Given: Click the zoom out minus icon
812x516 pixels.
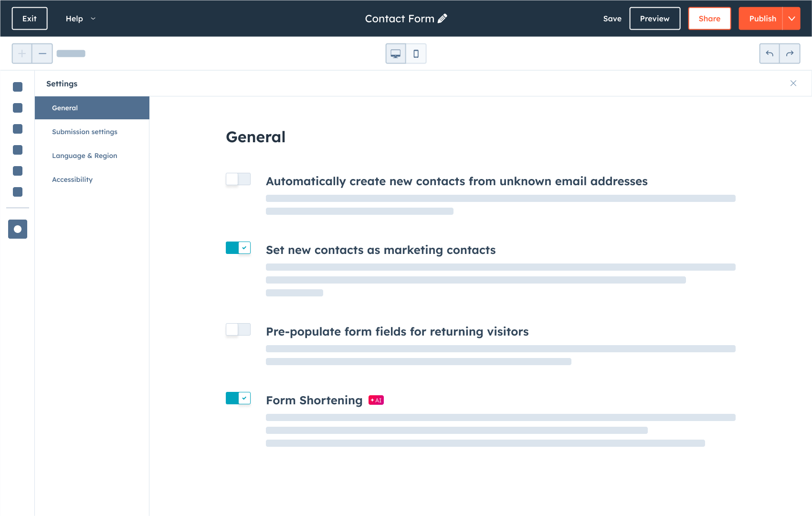Looking at the screenshot, I should (42, 53).
